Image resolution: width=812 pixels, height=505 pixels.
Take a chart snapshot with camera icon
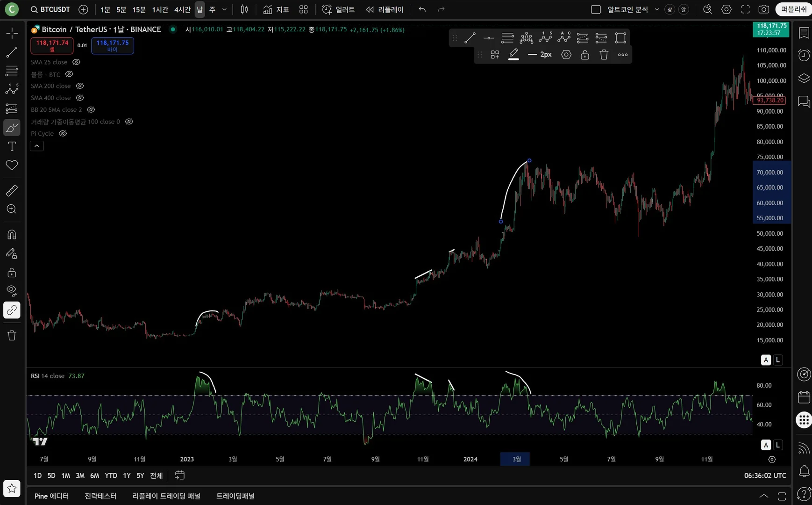(764, 9)
